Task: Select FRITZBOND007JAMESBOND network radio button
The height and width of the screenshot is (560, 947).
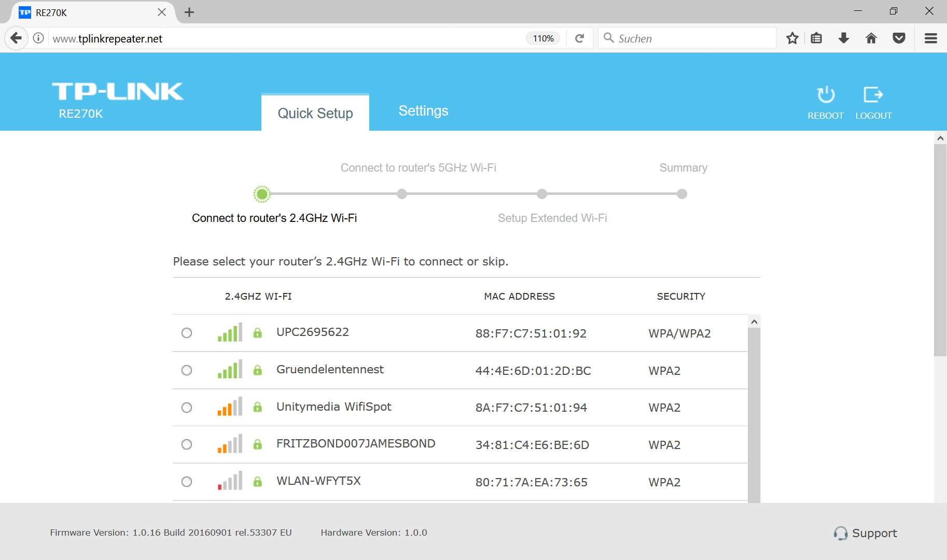Action: pos(187,444)
